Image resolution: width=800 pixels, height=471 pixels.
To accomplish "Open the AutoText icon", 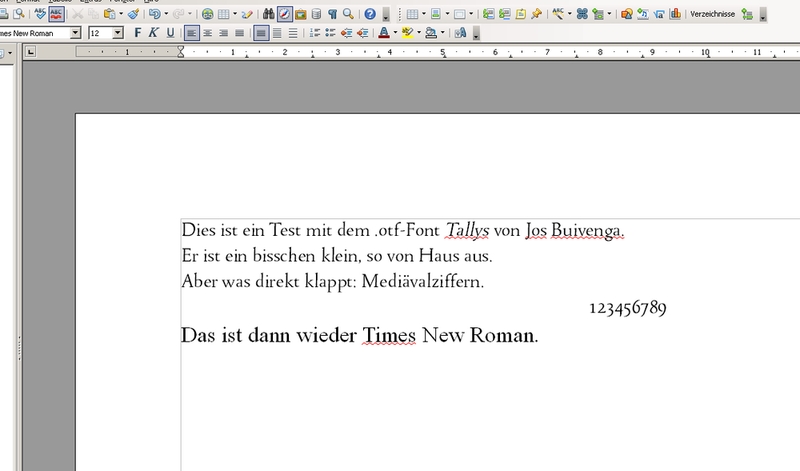I will [x=558, y=14].
